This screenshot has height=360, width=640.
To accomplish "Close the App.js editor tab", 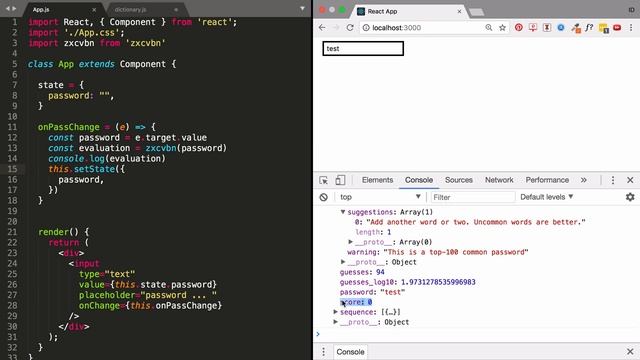I will [94, 9].
